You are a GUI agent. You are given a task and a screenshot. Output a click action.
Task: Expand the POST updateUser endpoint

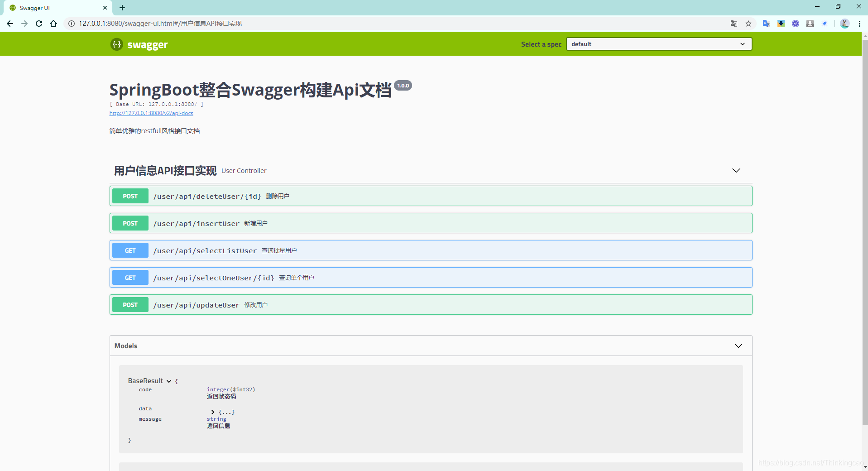click(x=431, y=305)
